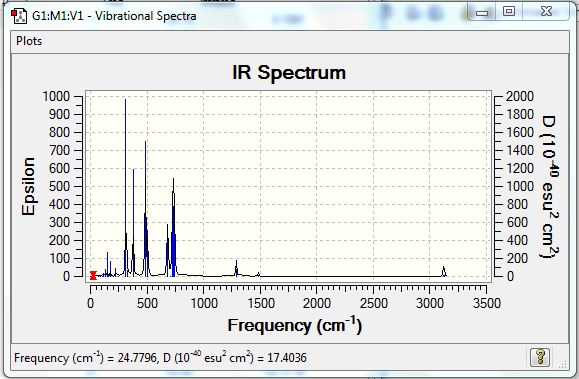Click the help question mark icon
The image size is (579, 379).
(539, 357)
